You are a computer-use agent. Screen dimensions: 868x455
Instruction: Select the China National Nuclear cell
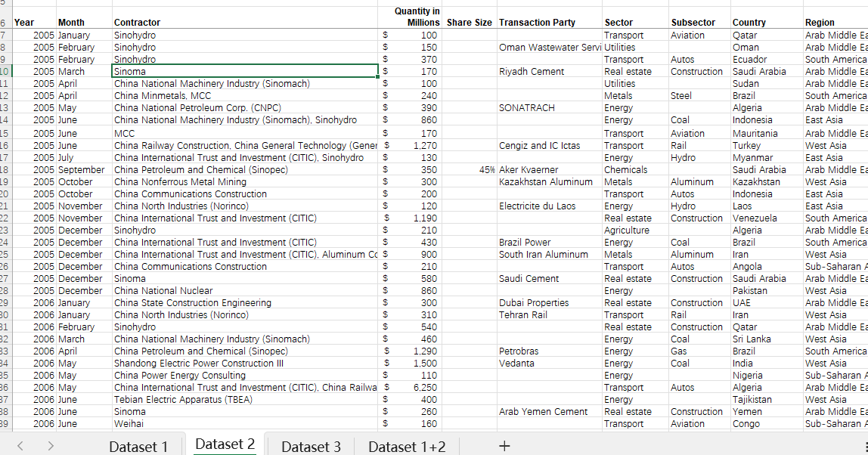coord(245,290)
